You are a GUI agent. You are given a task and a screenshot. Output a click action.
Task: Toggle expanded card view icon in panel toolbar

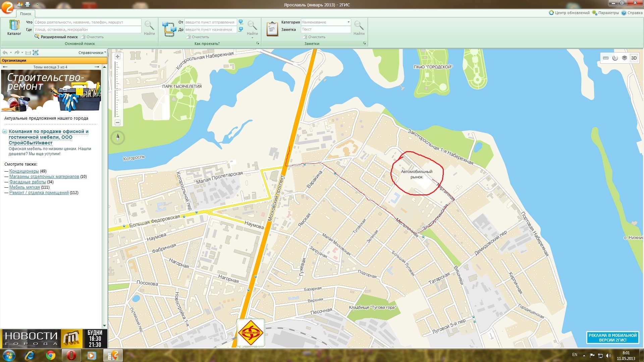tap(36, 53)
